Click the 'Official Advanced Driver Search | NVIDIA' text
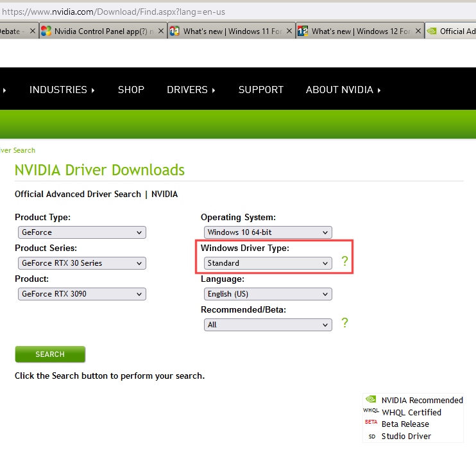The image size is (476, 450). (x=96, y=194)
